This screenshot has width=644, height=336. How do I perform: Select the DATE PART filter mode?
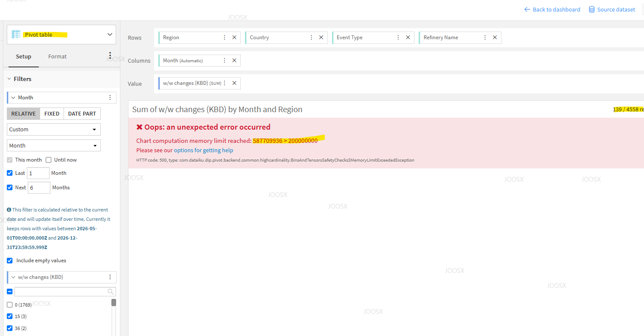click(x=82, y=114)
